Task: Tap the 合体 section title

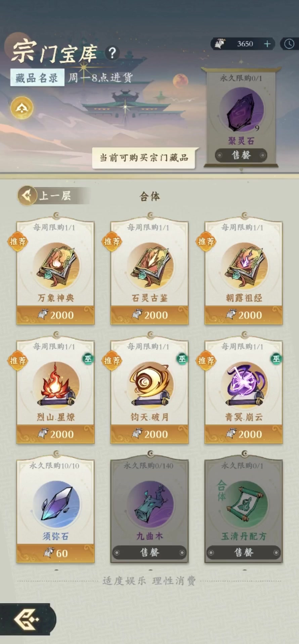Action: (x=150, y=197)
